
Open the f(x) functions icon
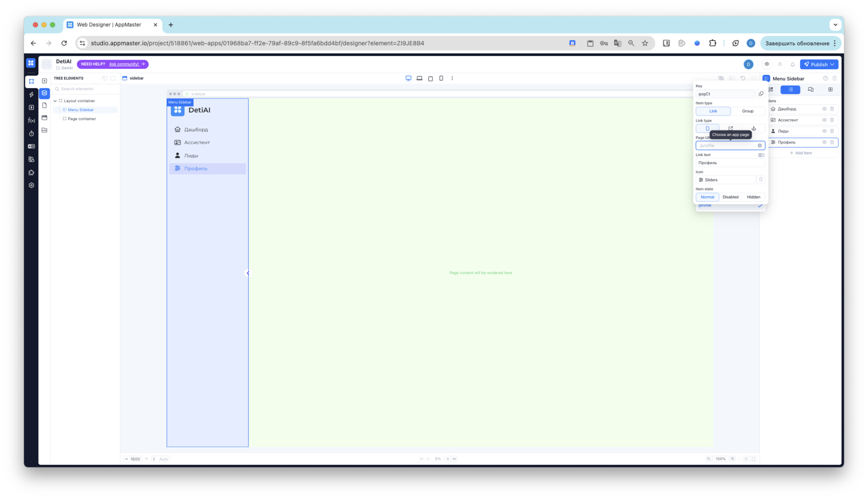[31, 120]
